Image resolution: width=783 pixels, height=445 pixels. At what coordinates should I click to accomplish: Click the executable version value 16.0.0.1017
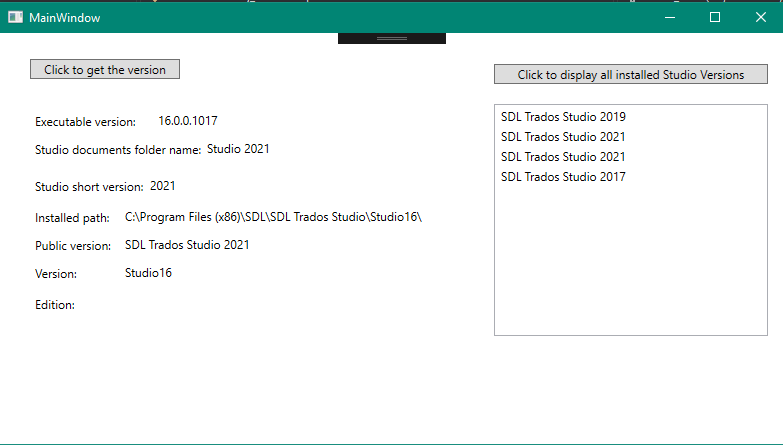(x=188, y=121)
